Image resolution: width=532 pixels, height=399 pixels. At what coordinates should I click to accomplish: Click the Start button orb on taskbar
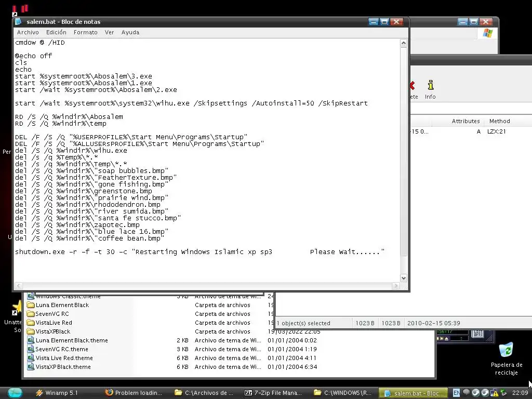(15, 393)
